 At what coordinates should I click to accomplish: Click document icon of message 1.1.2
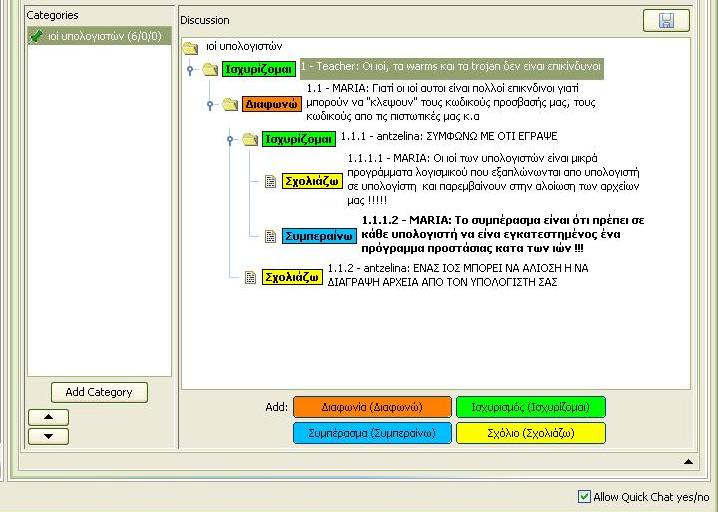tap(250, 278)
